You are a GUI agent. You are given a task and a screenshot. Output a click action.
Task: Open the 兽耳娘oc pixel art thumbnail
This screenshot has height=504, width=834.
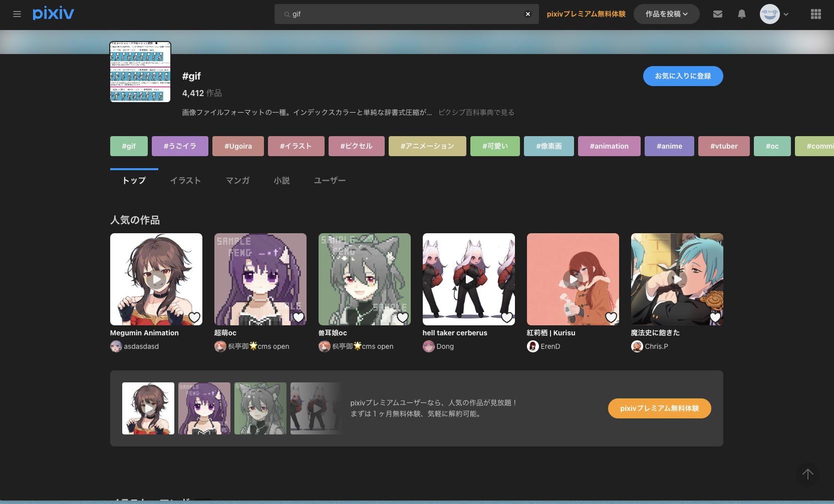tap(365, 279)
